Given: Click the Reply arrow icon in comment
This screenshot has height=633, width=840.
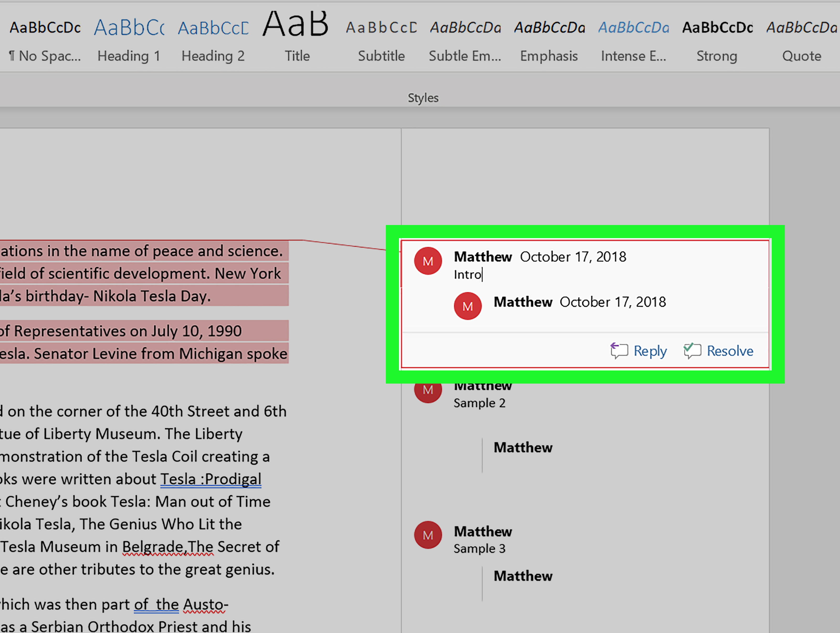Looking at the screenshot, I should click(619, 350).
